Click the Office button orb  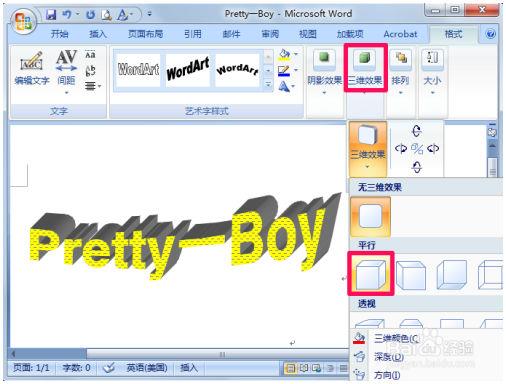[x=23, y=21]
